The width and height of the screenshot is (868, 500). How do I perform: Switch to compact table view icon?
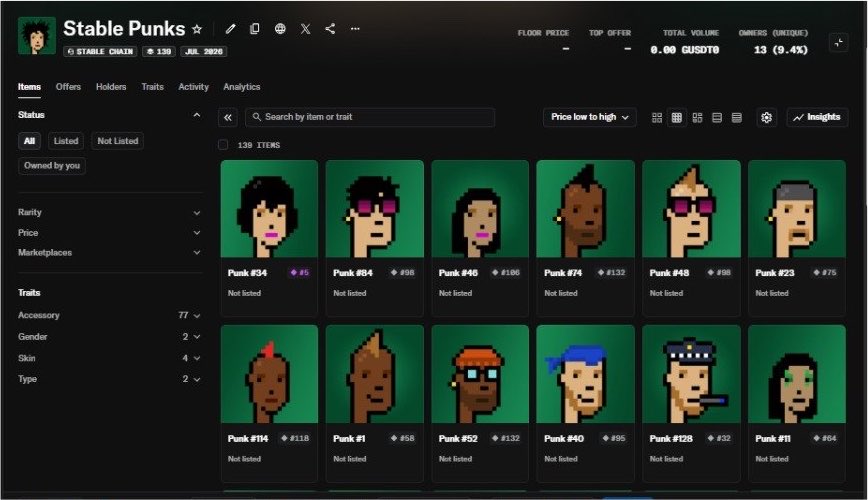(737, 117)
